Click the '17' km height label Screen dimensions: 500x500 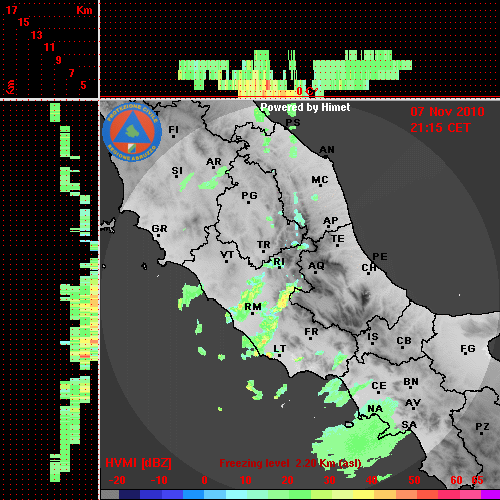[x=11, y=10]
